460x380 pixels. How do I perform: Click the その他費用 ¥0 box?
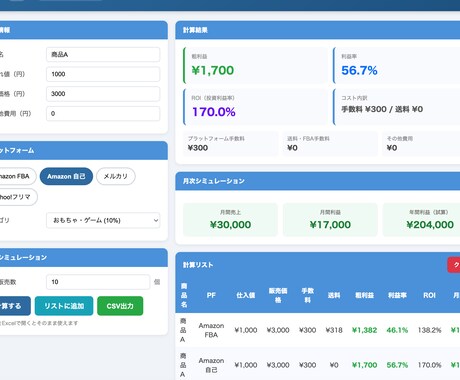click(x=421, y=143)
